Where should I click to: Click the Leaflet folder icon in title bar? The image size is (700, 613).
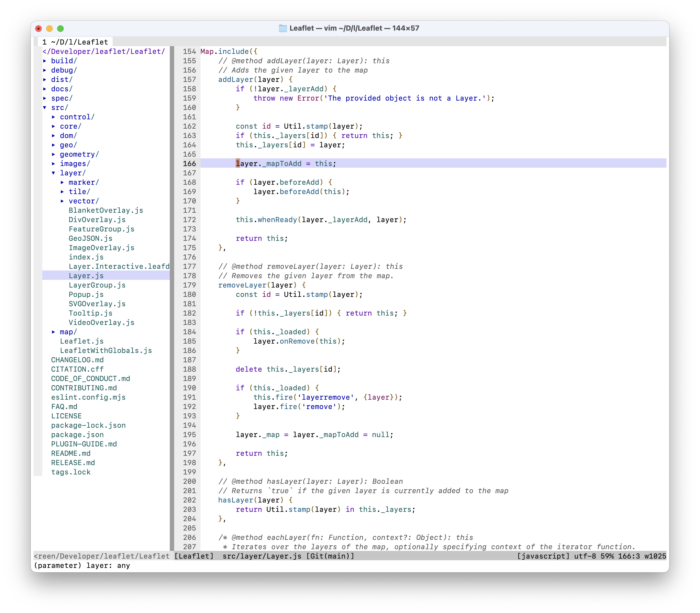point(283,28)
